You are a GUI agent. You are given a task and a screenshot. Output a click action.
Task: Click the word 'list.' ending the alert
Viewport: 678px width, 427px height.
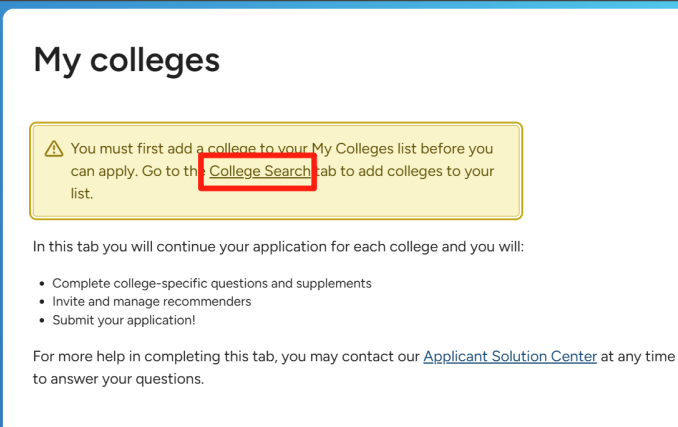tap(82, 194)
